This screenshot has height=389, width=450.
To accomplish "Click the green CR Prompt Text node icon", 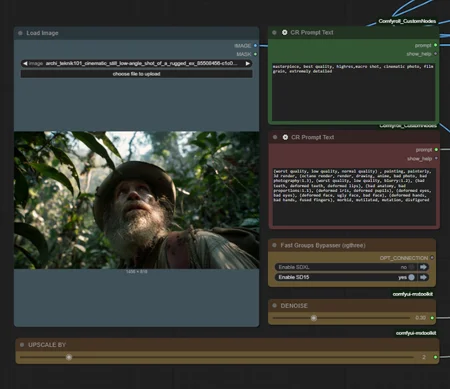I will (x=284, y=32).
